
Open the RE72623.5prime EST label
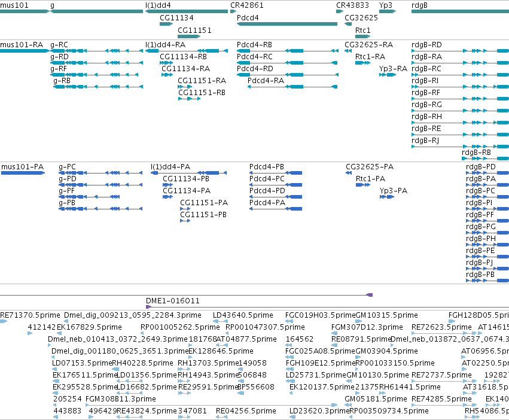pyautogui.click(x=441, y=327)
